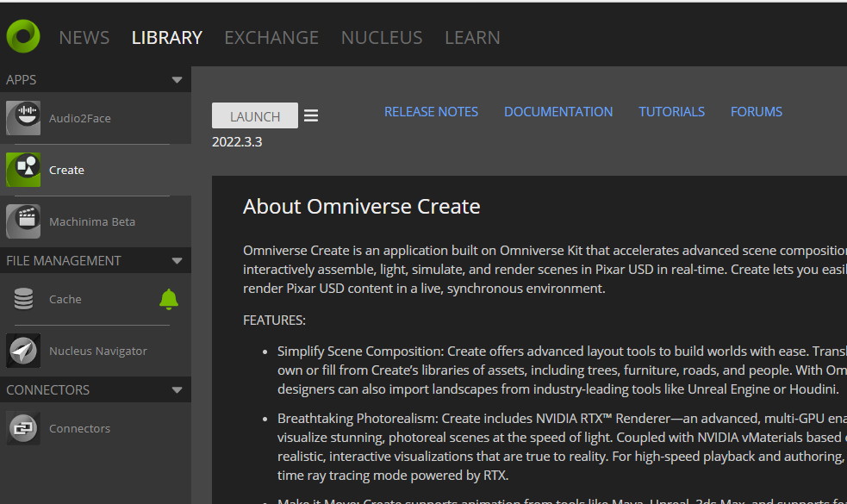Select the Create app icon
Screen dimensions: 847x504
pyautogui.click(x=23, y=170)
